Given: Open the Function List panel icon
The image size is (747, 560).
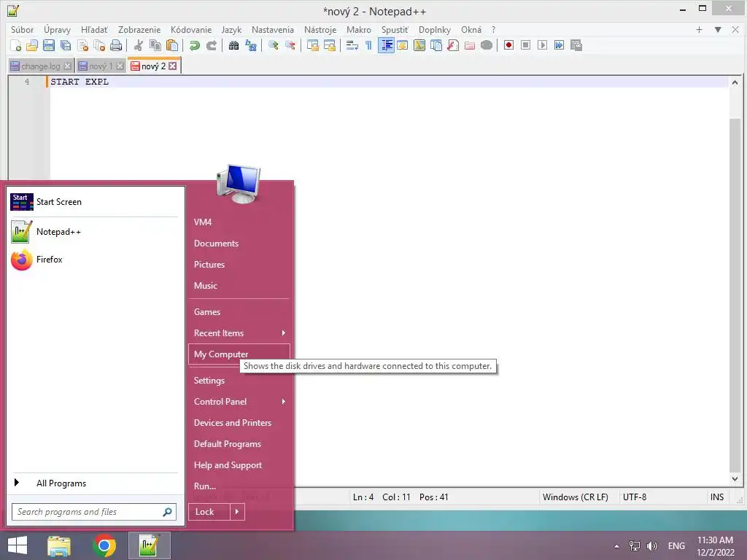Looking at the screenshot, I should click(453, 45).
